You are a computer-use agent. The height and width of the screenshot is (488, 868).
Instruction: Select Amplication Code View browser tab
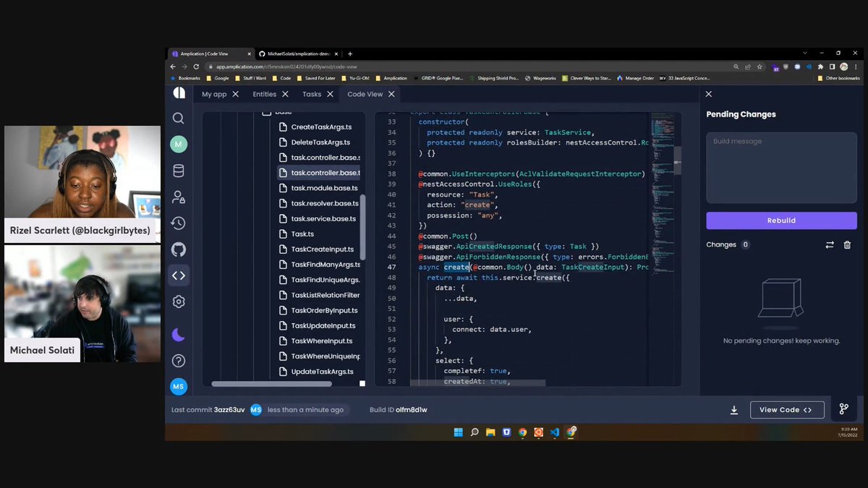(x=210, y=53)
